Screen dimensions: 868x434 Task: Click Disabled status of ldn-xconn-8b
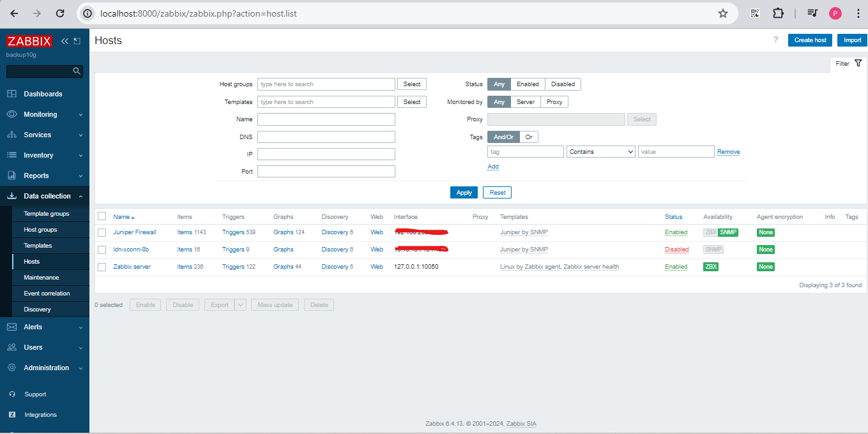click(x=676, y=250)
